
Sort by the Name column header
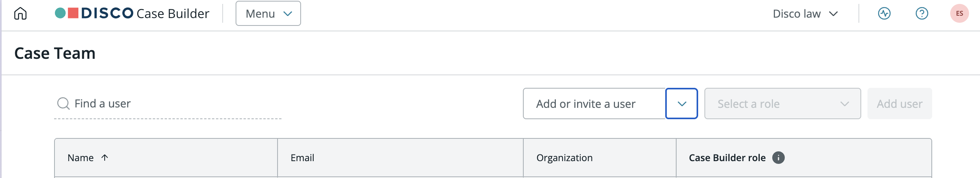80,158
